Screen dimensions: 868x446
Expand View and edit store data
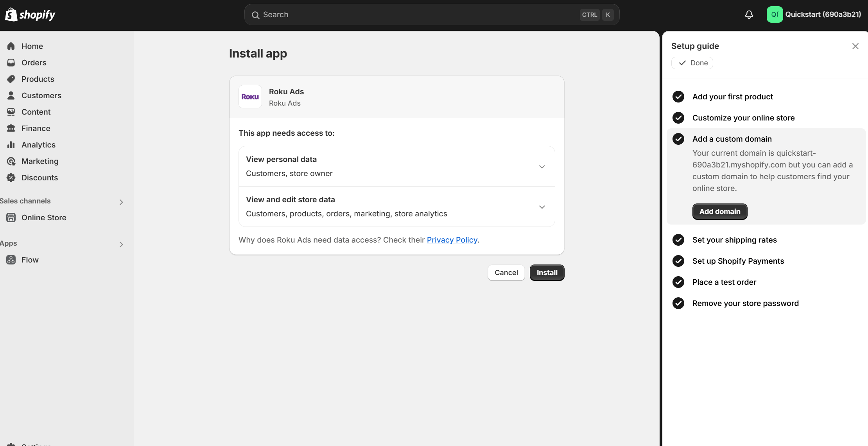pyautogui.click(x=542, y=207)
